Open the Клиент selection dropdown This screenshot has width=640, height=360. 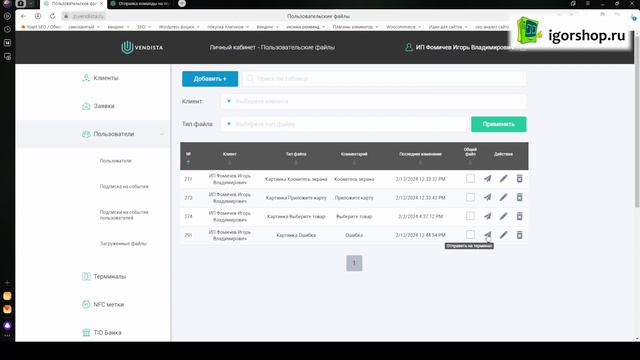tap(373, 101)
